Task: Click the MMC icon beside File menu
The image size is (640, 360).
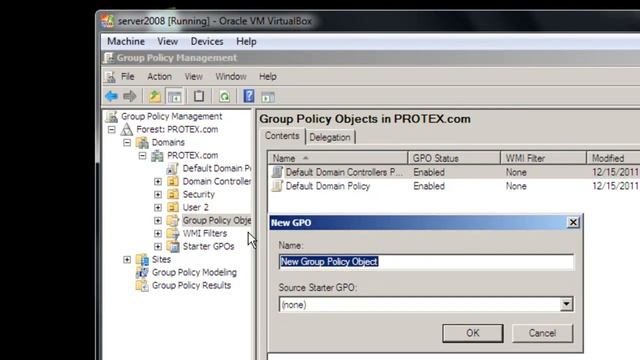Action: [x=109, y=77]
